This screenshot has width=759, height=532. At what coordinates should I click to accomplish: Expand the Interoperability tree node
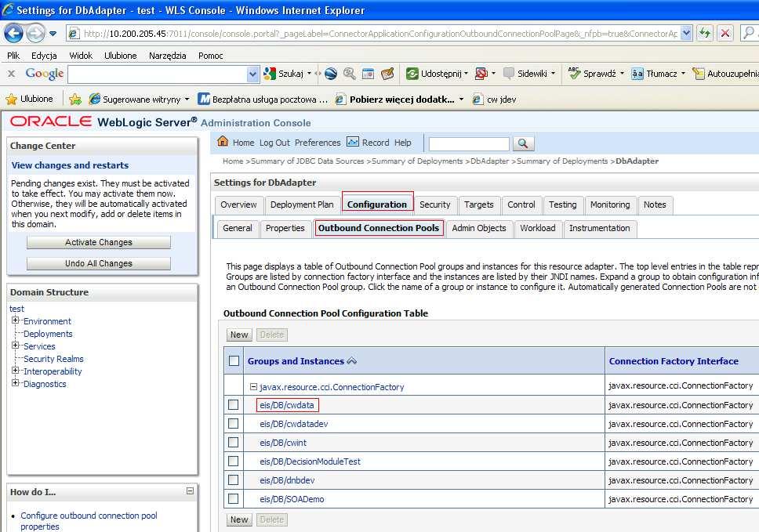16,371
